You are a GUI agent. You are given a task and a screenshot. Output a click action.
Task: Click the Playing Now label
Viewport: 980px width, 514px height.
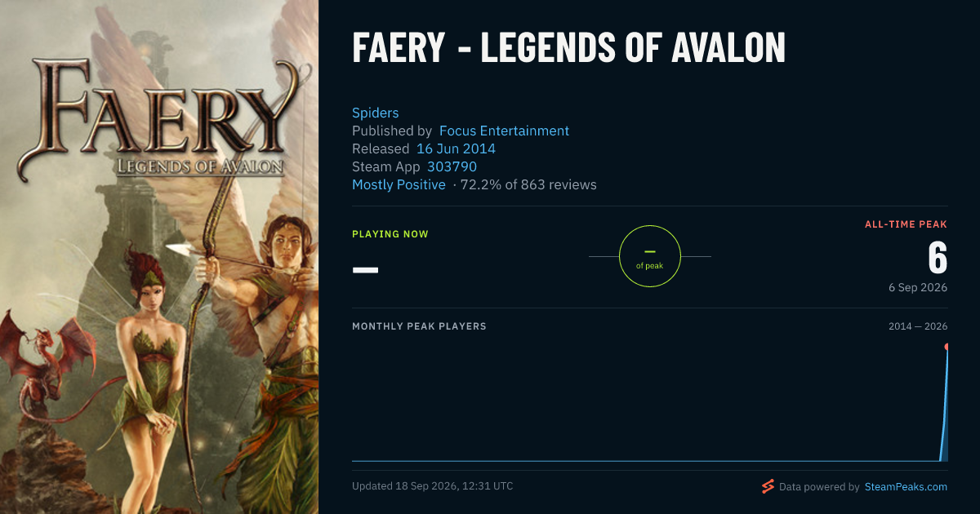point(390,234)
